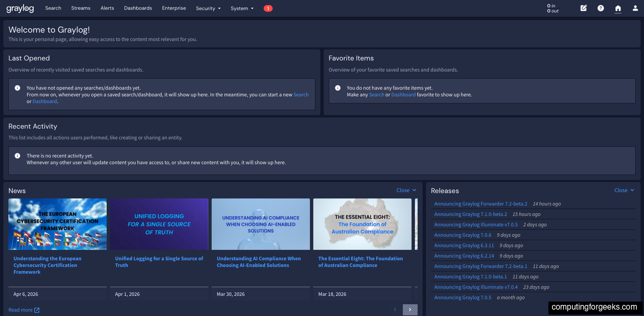Collapse the News section via Close chevron

coord(406,190)
